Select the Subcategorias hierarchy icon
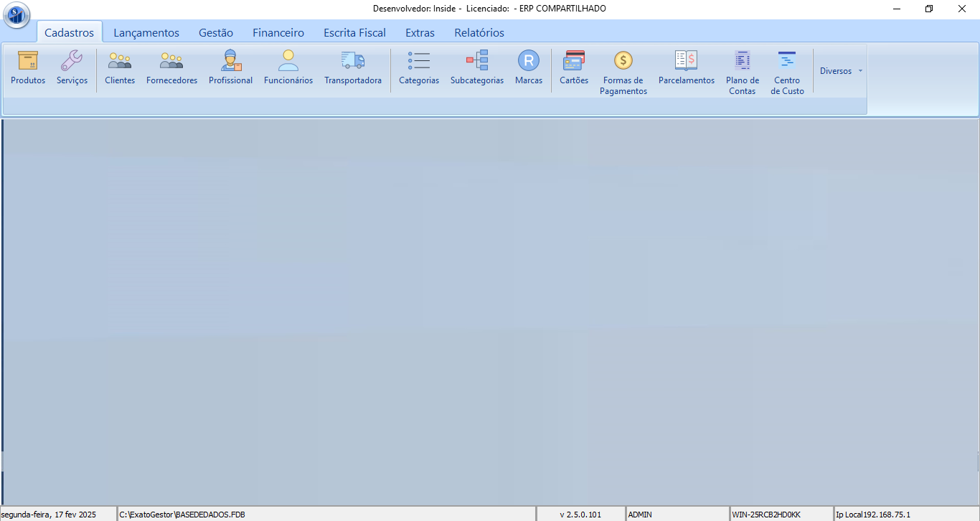Viewport: 980px width, 521px height. point(477,61)
